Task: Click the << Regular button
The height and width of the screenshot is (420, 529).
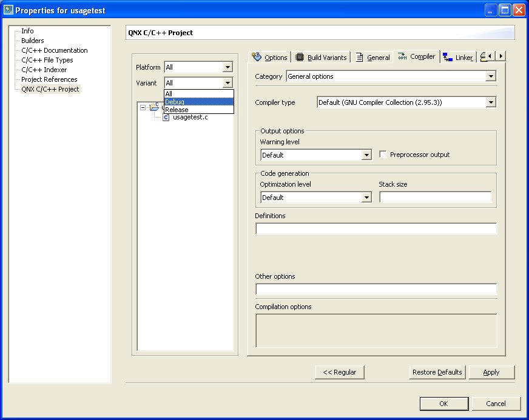Action: (x=340, y=372)
